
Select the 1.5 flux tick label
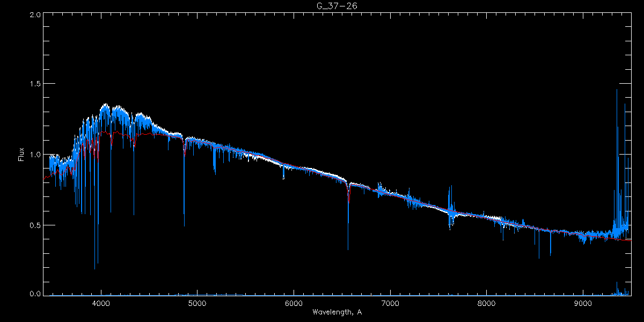pos(35,84)
